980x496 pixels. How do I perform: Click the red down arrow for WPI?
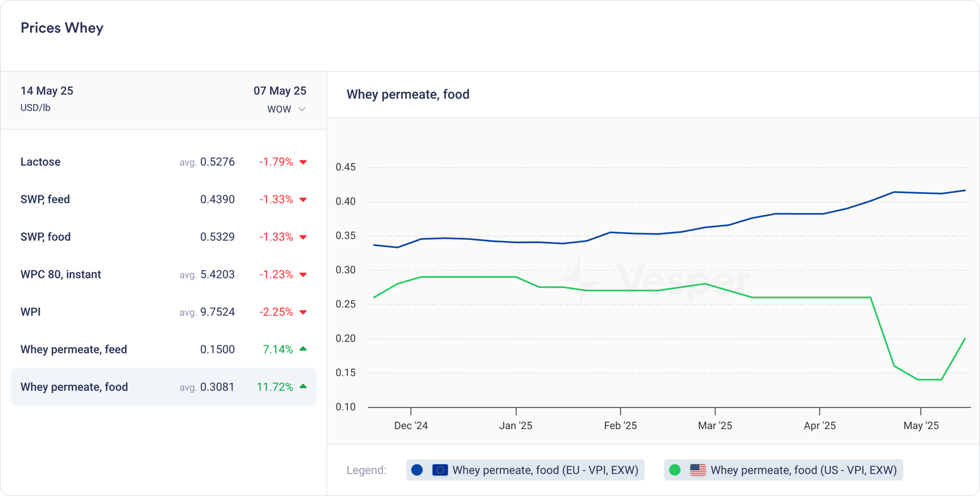(303, 312)
